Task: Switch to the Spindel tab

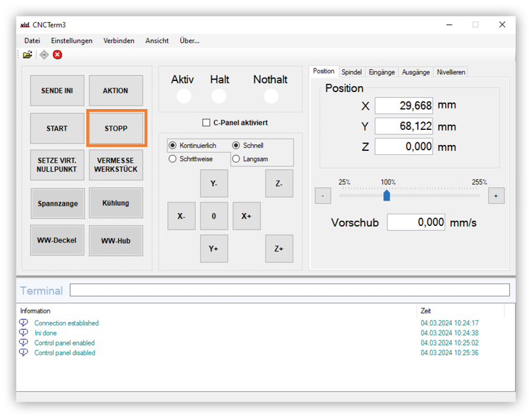Action: 351,72
